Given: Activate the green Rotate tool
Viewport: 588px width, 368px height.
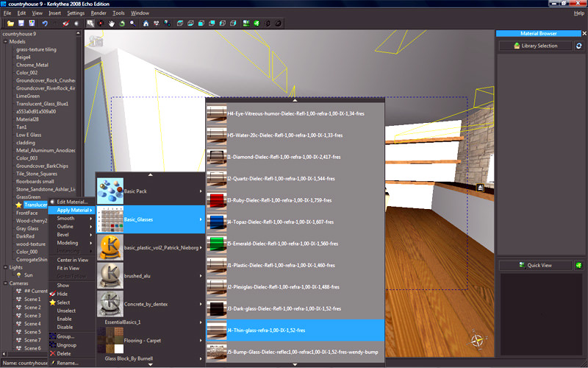Looking at the screenshot, I should point(122,24).
